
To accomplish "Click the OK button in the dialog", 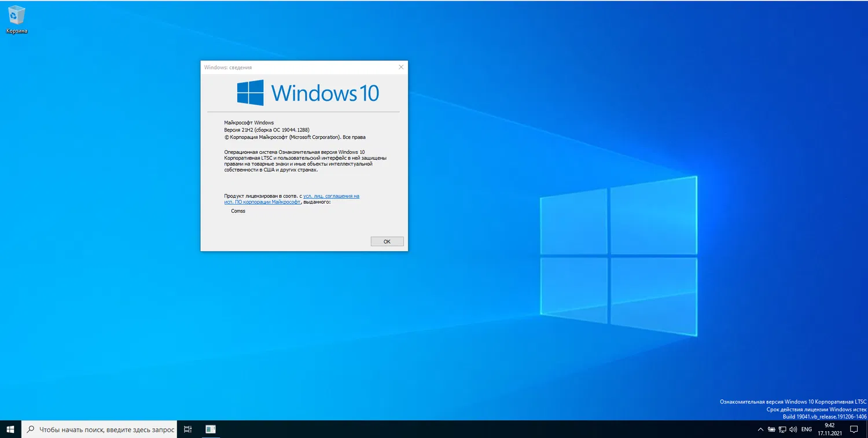I will pos(387,241).
